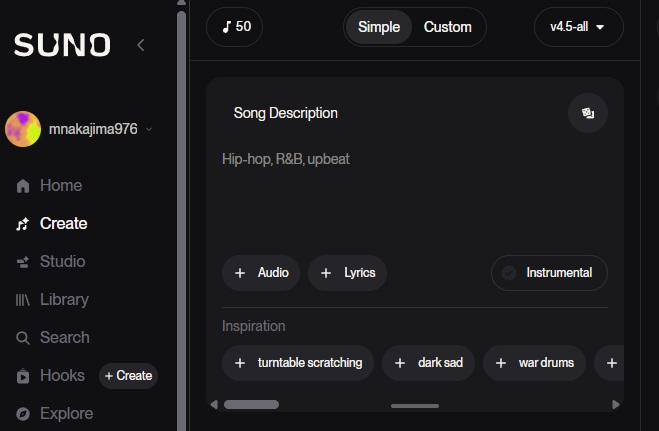Click the Create music note icon
Screen dimensions: 659x431
pos(22,224)
